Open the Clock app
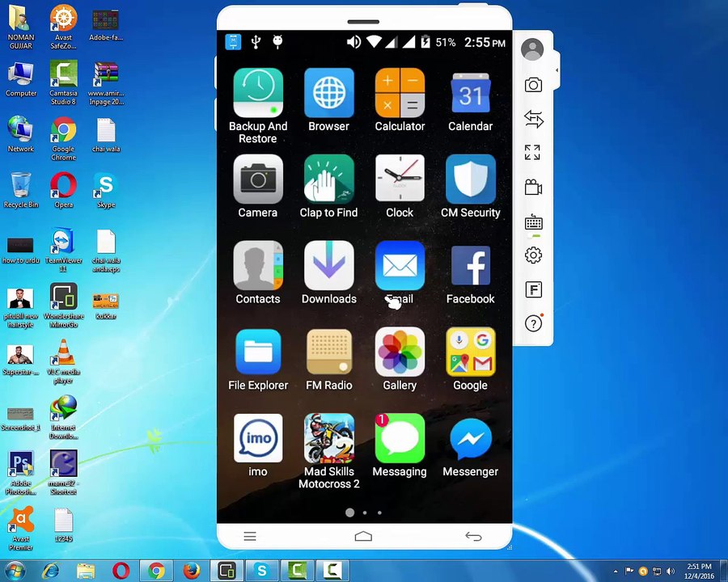Viewport: 728px width, 582px height. 400,179
